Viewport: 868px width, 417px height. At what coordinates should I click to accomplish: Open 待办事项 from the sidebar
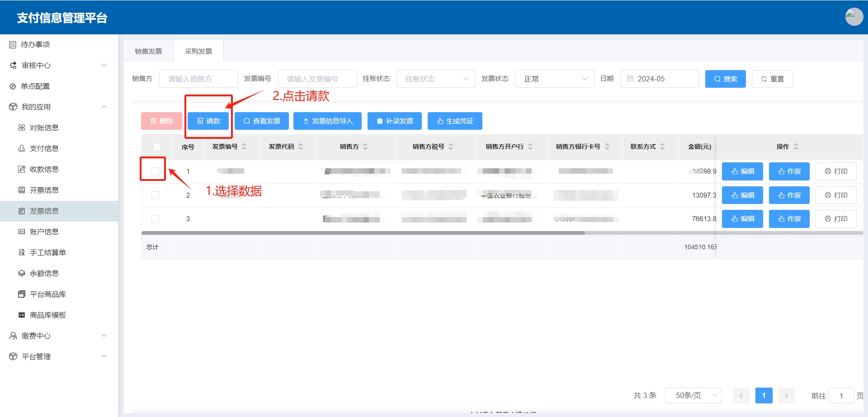(35, 44)
